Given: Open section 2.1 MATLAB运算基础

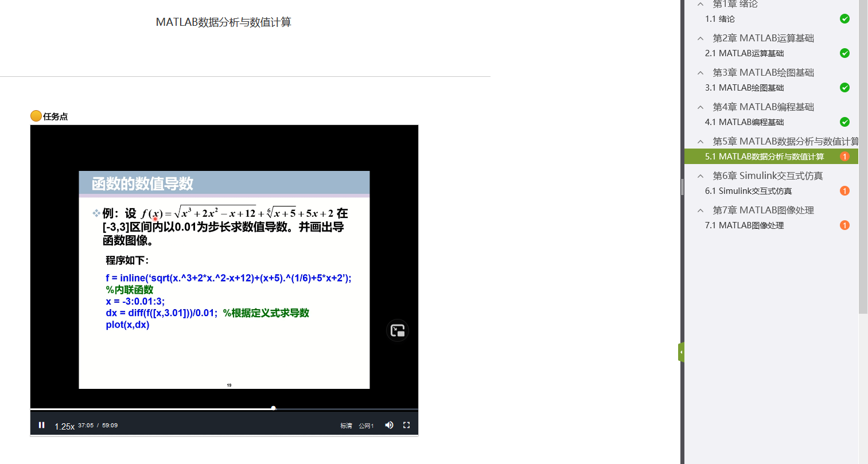Looking at the screenshot, I should 744,53.
